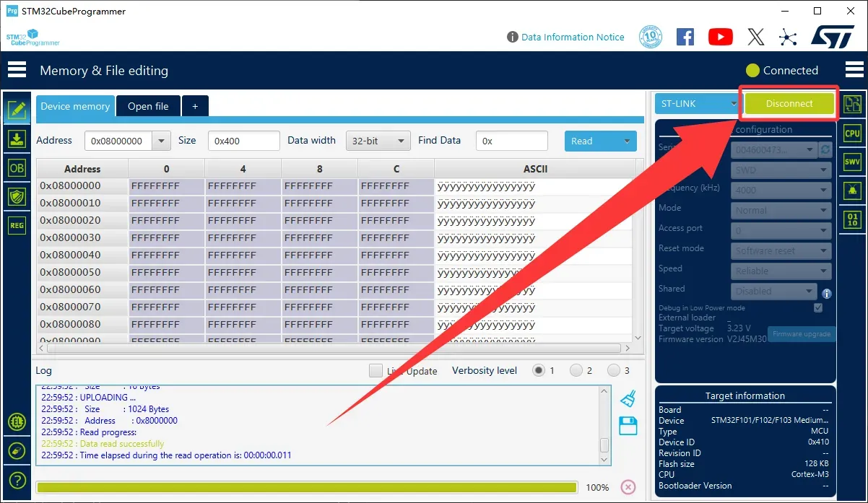
Task: Expand the Read button dropdown arrow
Action: (626, 141)
